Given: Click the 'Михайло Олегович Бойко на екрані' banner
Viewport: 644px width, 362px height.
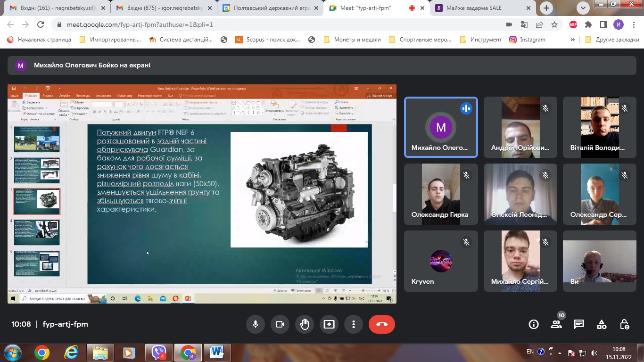Looking at the screenshot, I should click(322, 66).
